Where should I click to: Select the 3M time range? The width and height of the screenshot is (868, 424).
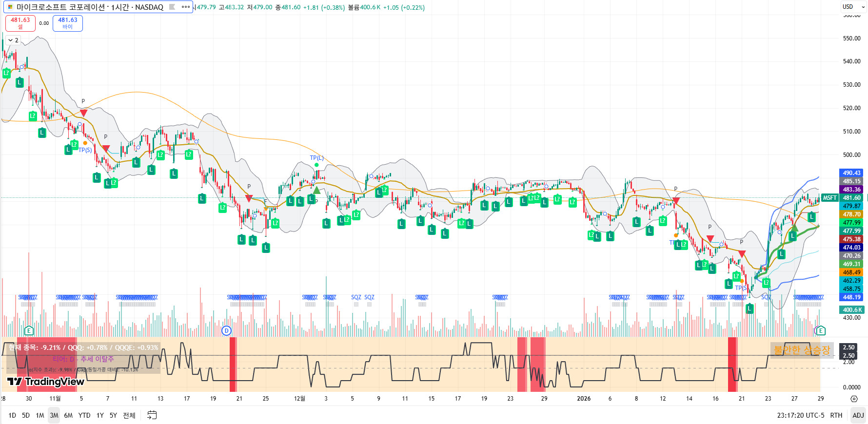tap(54, 415)
